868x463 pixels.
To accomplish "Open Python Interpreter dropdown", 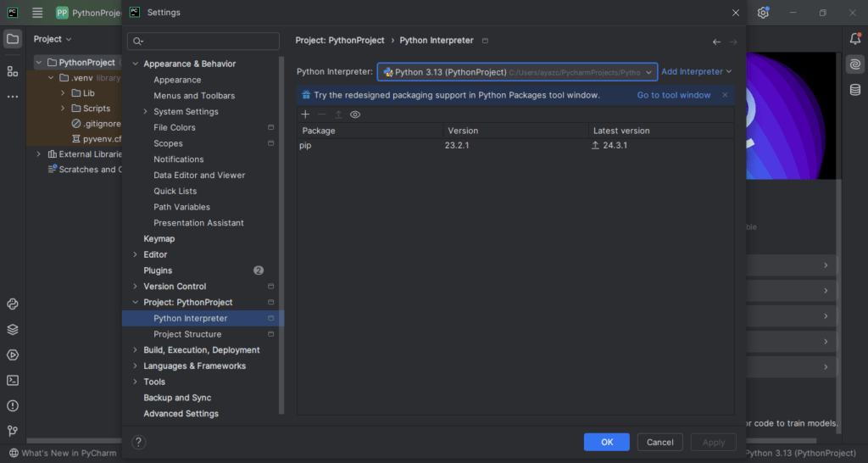I will point(518,72).
